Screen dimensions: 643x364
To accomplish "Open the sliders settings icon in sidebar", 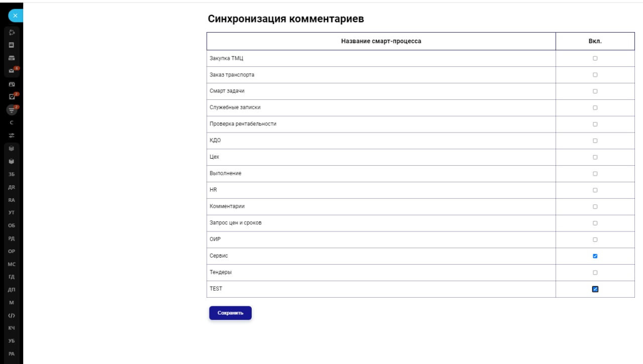I will [x=12, y=135].
